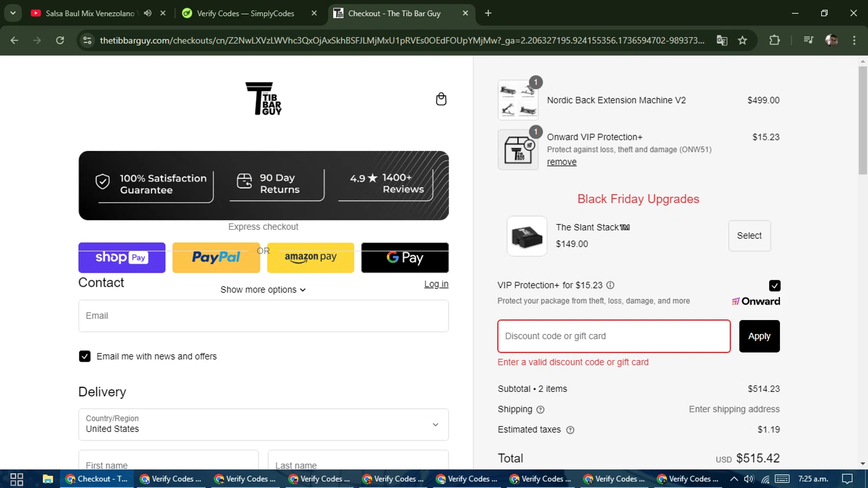Screen dimensions: 868x488
Task: Switch to the Salsa Baul Mix Venezolano tab
Action: (x=90, y=13)
